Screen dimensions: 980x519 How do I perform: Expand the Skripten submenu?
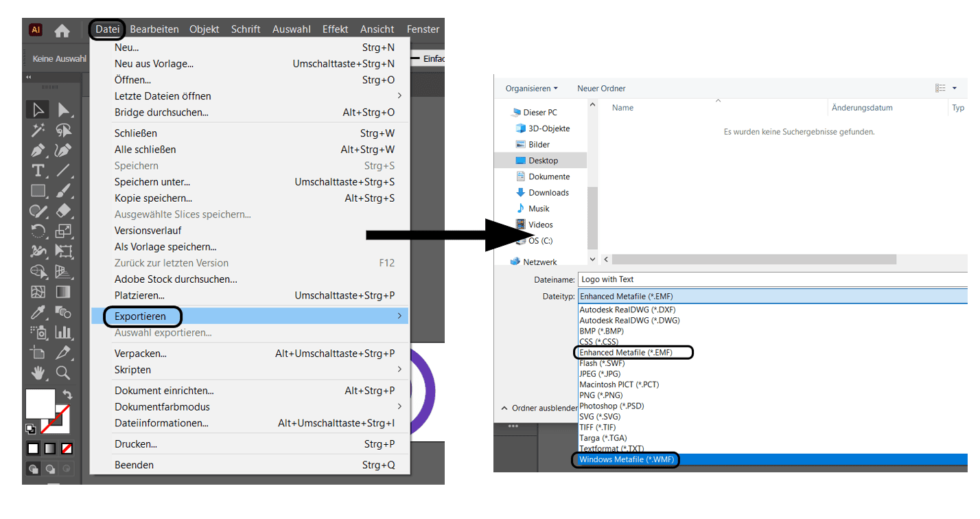(x=250, y=370)
